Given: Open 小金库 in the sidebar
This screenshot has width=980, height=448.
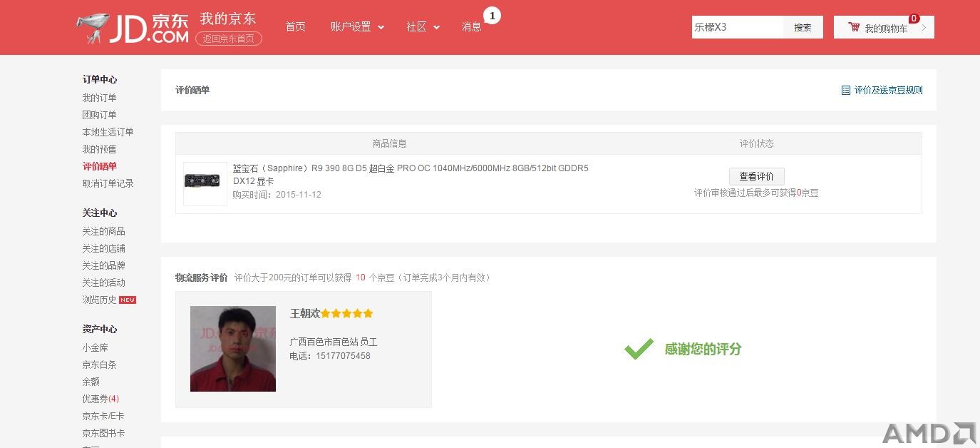Looking at the screenshot, I should pyautogui.click(x=95, y=347).
